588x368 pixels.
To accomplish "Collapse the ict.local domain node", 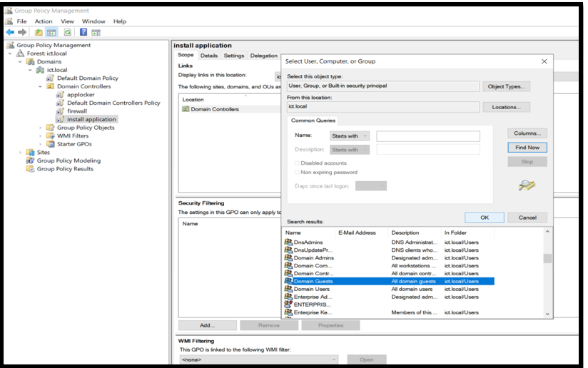I will 31,70.
